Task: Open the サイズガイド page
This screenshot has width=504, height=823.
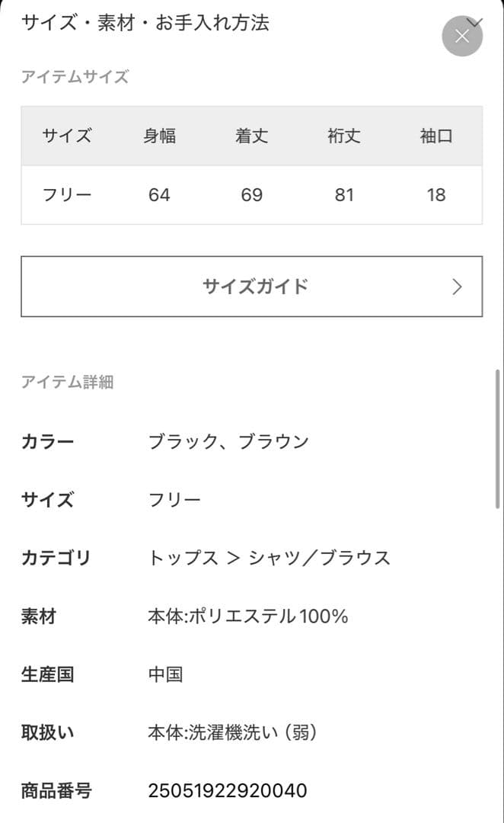Action: pyautogui.click(x=252, y=286)
